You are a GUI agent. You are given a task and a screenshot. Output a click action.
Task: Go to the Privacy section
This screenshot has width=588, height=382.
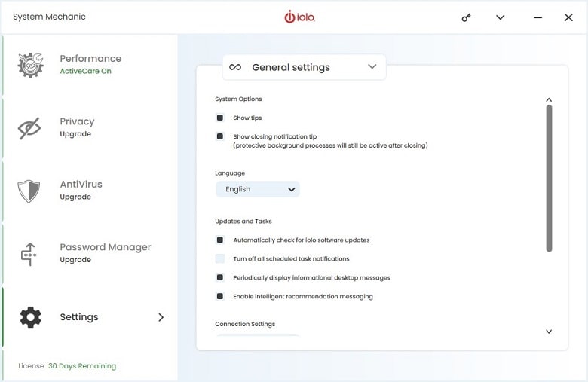coord(77,121)
